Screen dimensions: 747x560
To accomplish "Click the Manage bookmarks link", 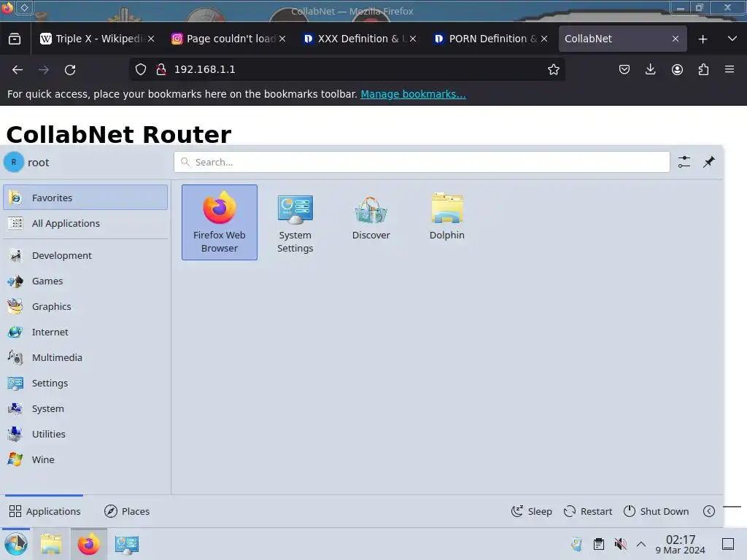I will point(413,94).
